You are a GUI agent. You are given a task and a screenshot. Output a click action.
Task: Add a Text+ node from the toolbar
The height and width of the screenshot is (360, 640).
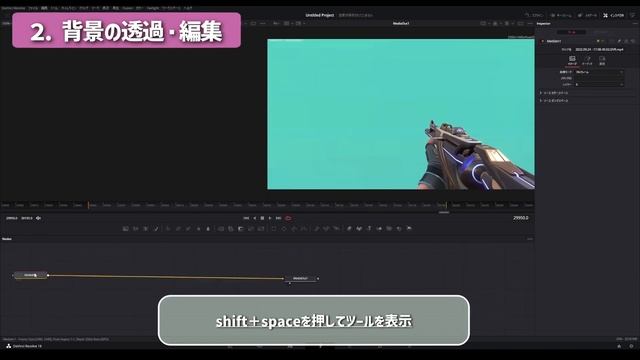(x=145, y=229)
